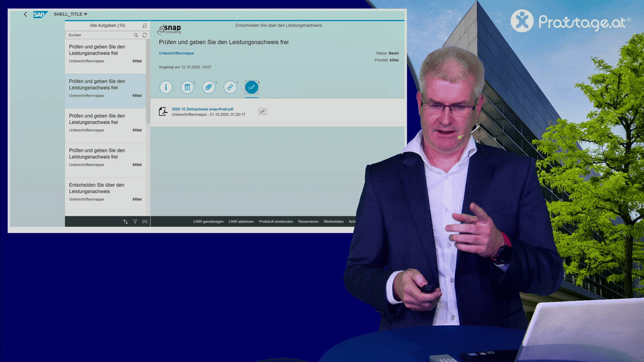Select the edit/pen icon in toolbar
644x362 pixels.
(x=251, y=87)
